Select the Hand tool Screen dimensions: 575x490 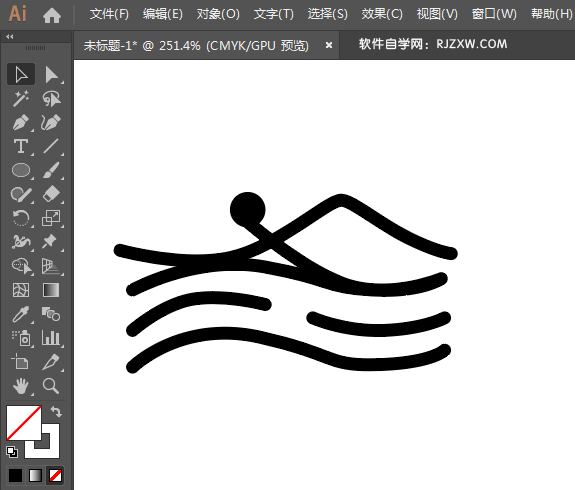click(21, 386)
